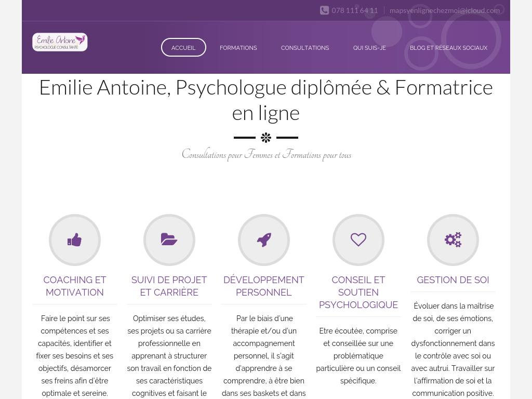Open the Qui suis-je page
532x399 pixels.
[x=369, y=48]
